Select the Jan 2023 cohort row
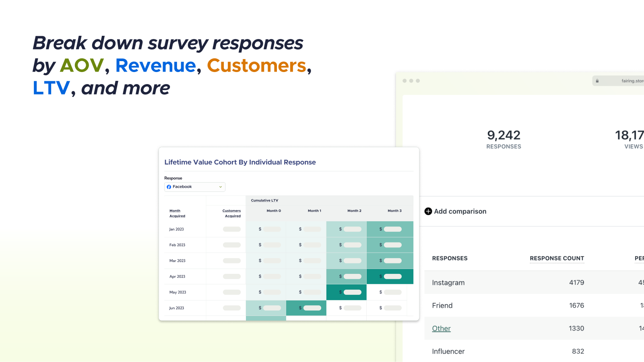The image size is (644, 362). [177, 229]
